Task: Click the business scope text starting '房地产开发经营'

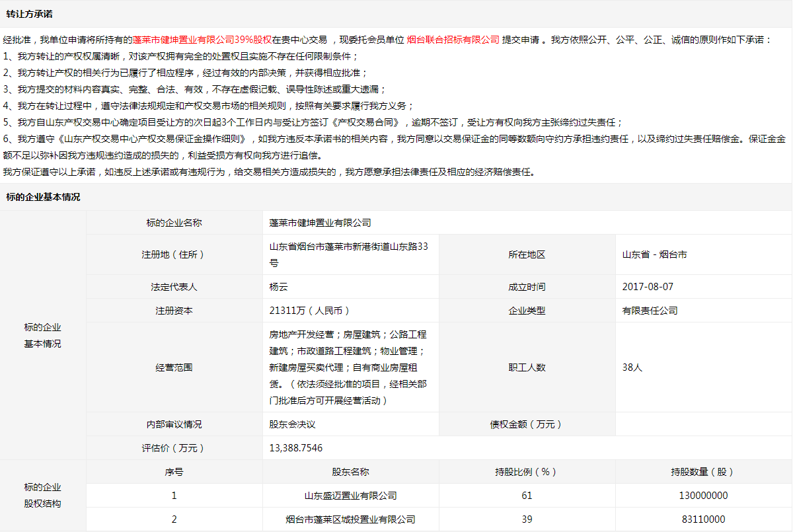Action: click(x=349, y=367)
